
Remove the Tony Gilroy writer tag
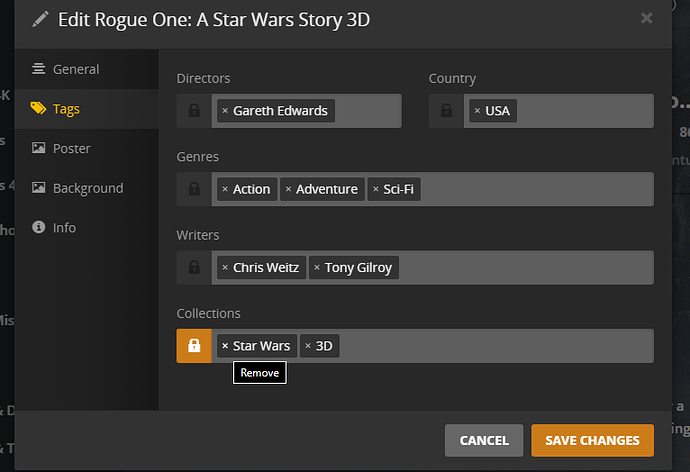(x=316, y=268)
